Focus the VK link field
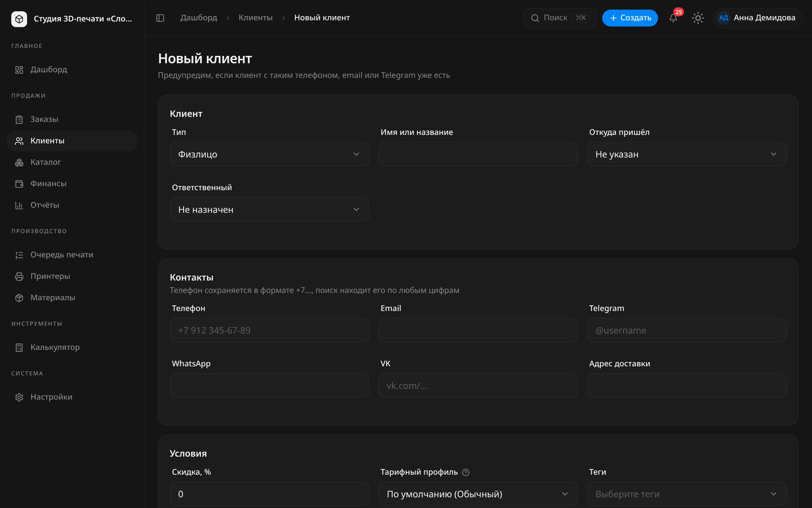812x508 pixels. click(x=478, y=385)
